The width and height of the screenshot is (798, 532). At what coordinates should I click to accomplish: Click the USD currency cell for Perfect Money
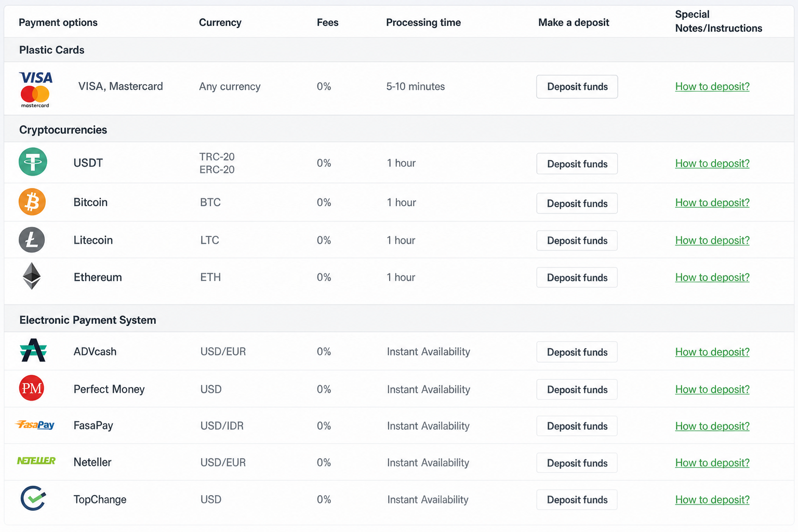click(211, 389)
